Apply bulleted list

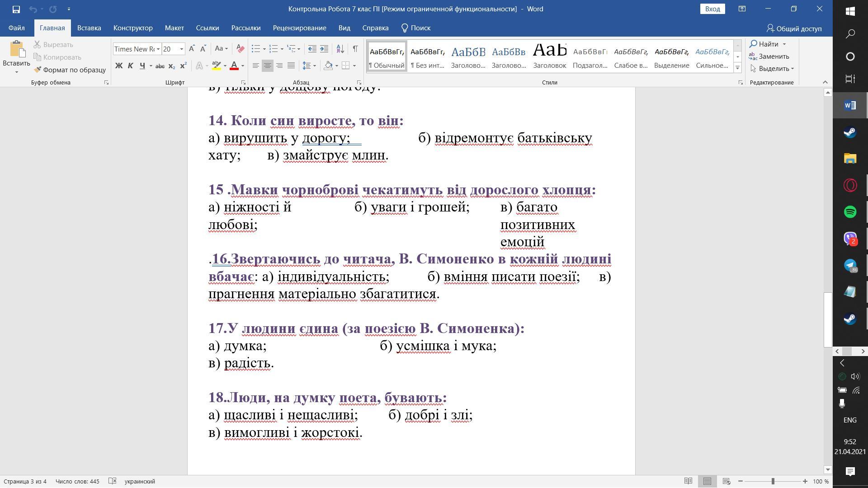[x=256, y=49]
